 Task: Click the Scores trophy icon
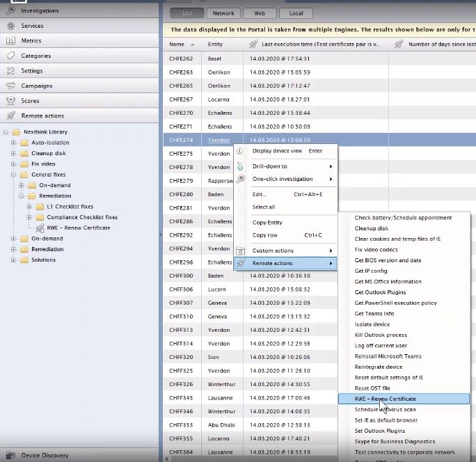click(x=10, y=101)
